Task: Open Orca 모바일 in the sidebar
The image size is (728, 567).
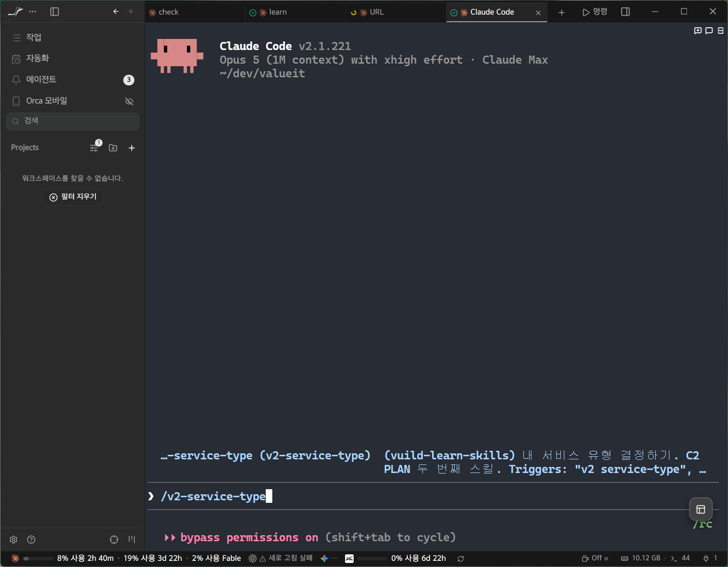Action: point(73,101)
